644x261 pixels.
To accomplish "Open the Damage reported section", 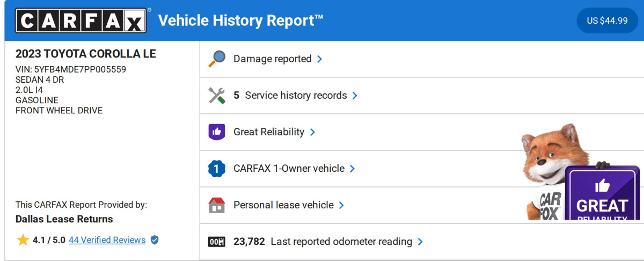I will tap(272, 59).
